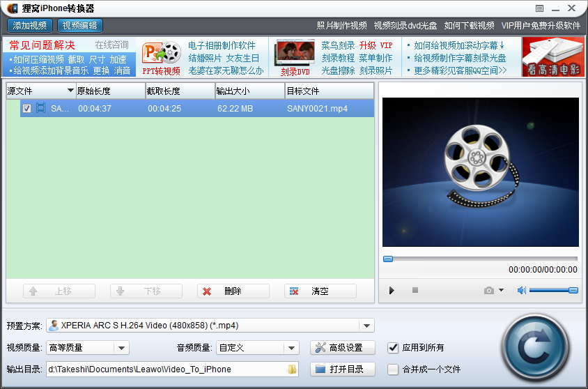Play the video preview
Screen dimensions: 588x389
coord(392,290)
